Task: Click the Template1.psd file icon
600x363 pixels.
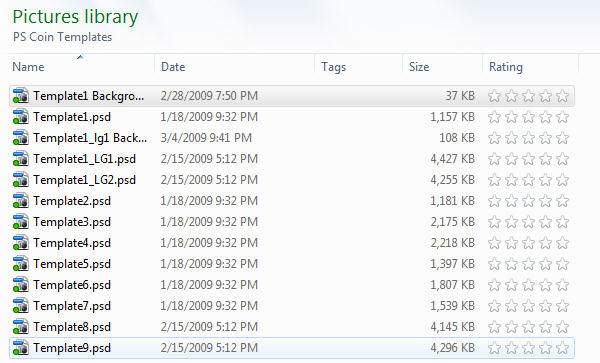Action: tap(20, 117)
